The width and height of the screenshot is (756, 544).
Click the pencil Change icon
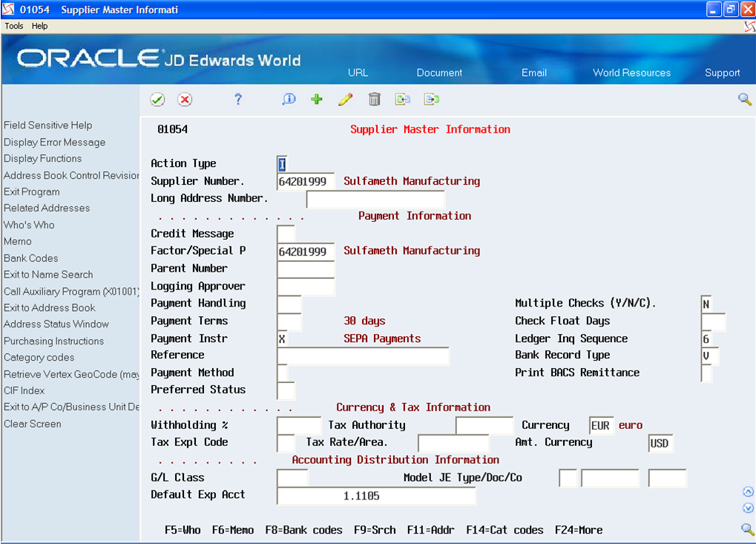pos(346,99)
